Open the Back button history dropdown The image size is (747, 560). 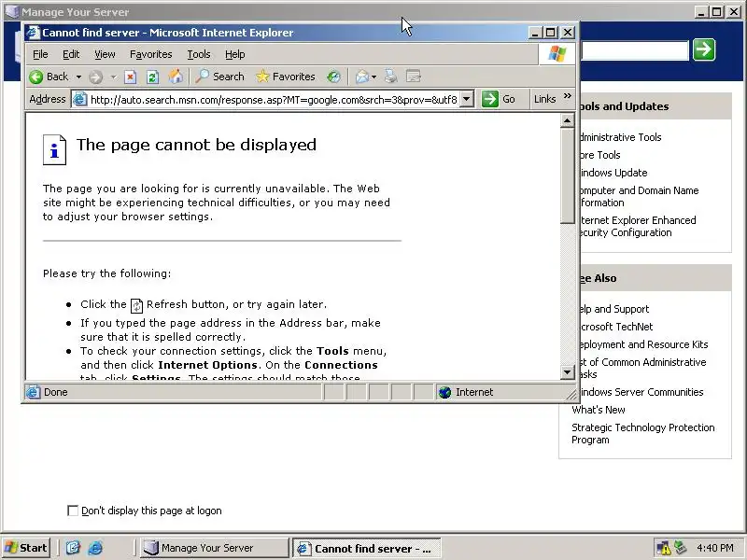coord(78,77)
